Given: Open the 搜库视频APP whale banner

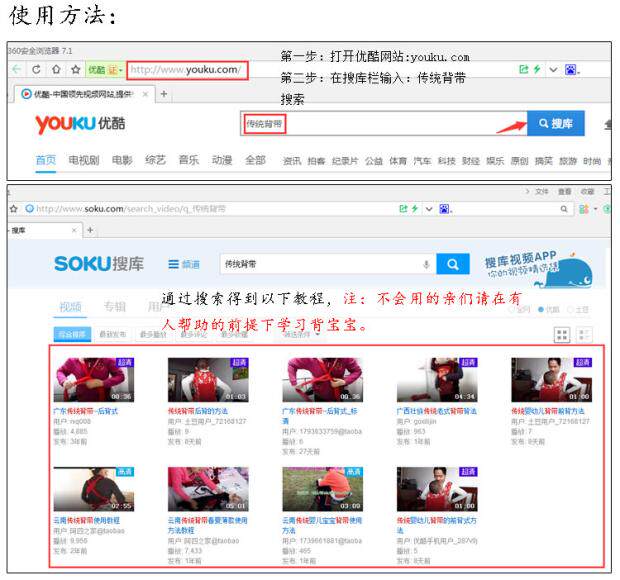Looking at the screenshot, I should point(539,268).
